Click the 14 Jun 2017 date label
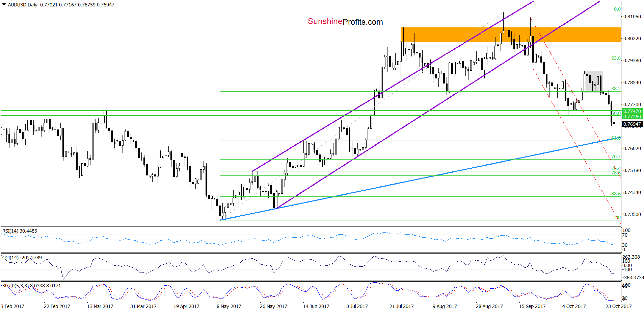 click(x=316, y=306)
